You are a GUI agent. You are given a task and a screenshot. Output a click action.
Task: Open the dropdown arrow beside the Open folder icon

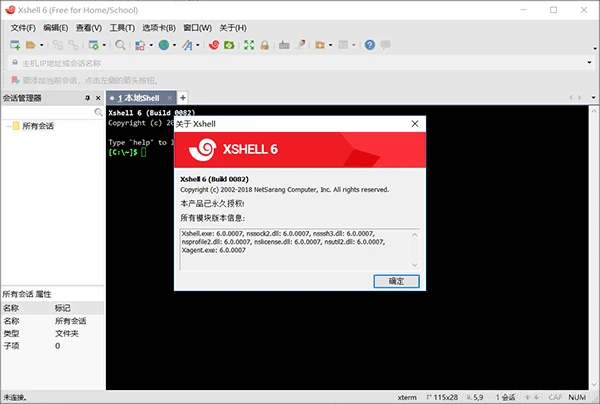pos(42,45)
